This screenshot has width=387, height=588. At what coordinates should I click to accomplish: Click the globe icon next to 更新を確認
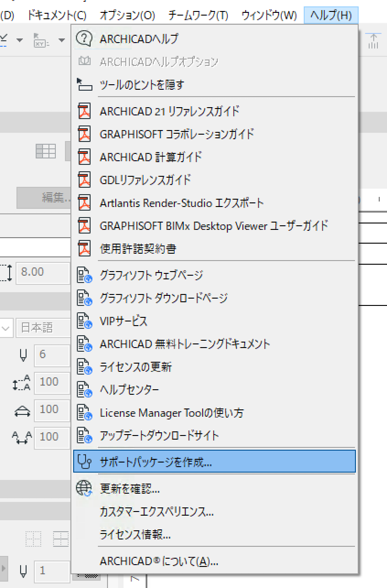[x=84, y=489]
